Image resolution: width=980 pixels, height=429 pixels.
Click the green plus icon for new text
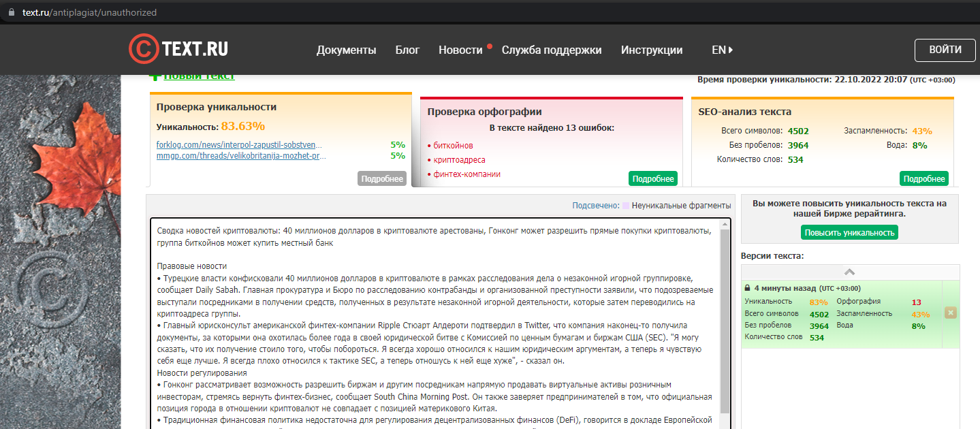(155, 76)
